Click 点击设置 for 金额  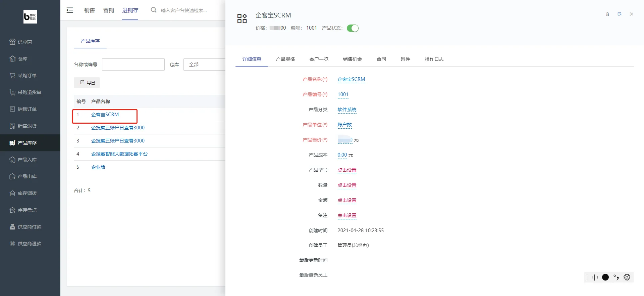coord(347,200)
